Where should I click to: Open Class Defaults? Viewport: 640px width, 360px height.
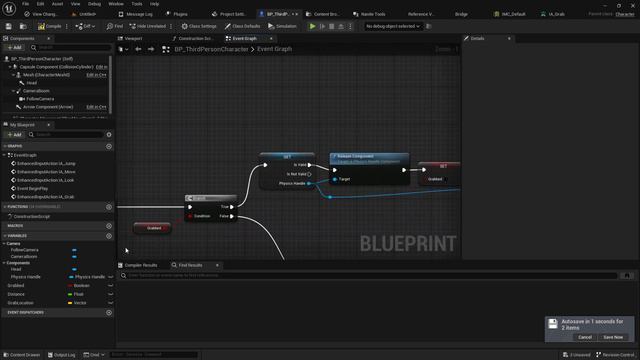(x=242, y=26)
